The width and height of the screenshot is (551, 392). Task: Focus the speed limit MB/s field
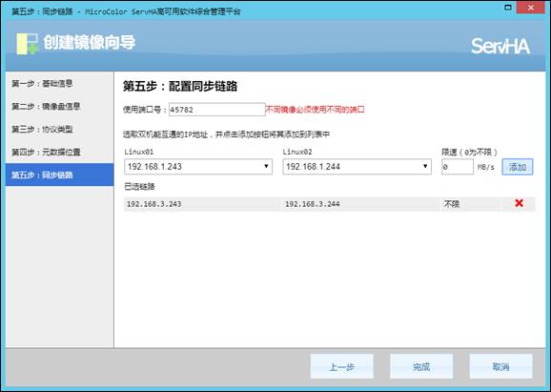tap(458, 167)
